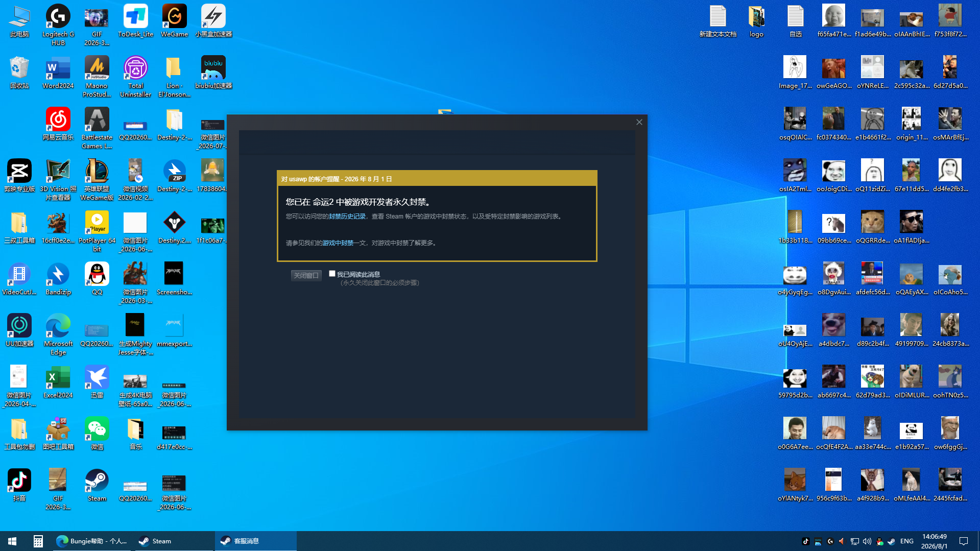The width and height of the screenshot is (980, 551).
Task: Select the 此电脑 desktop icon
Action: [x=19, y=21]
